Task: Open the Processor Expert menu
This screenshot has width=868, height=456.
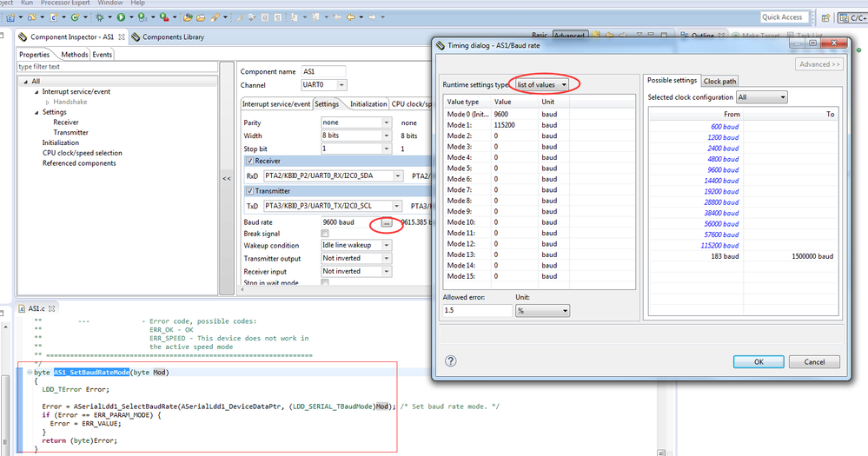Action: point(65,3)
